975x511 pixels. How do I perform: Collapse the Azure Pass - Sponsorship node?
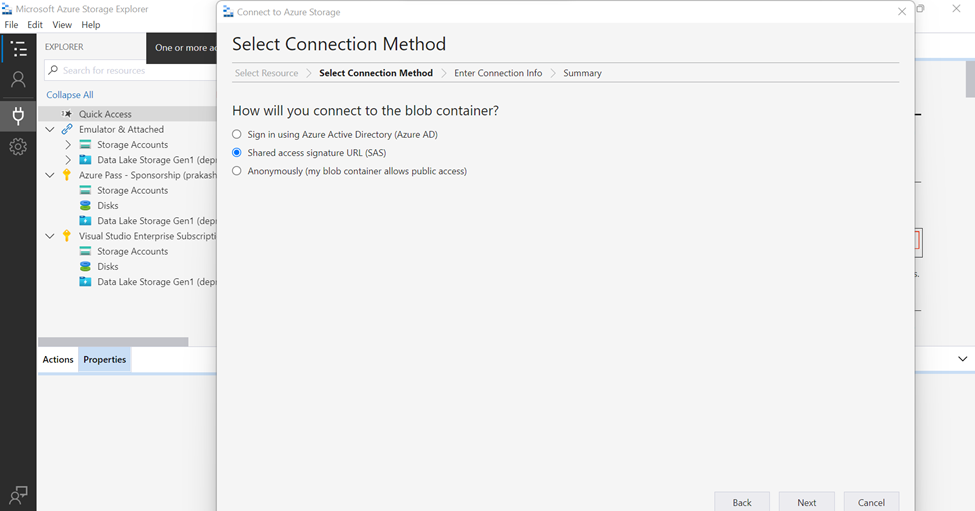click(50, 175)
